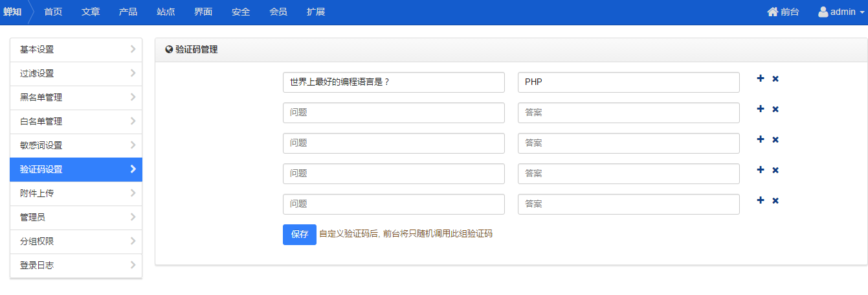Remove the last captcha row using its X icon
The image size is (868, 295).
pos(775,200)
